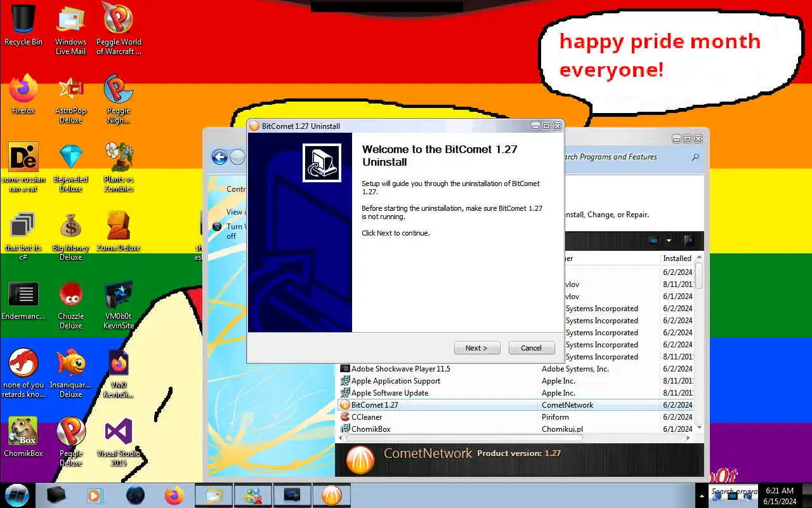Select the VM0b0t KevinSite desktop icon
Image resolution: width=812 pixels, height=508 pixels.
click(x=119, y=304)
